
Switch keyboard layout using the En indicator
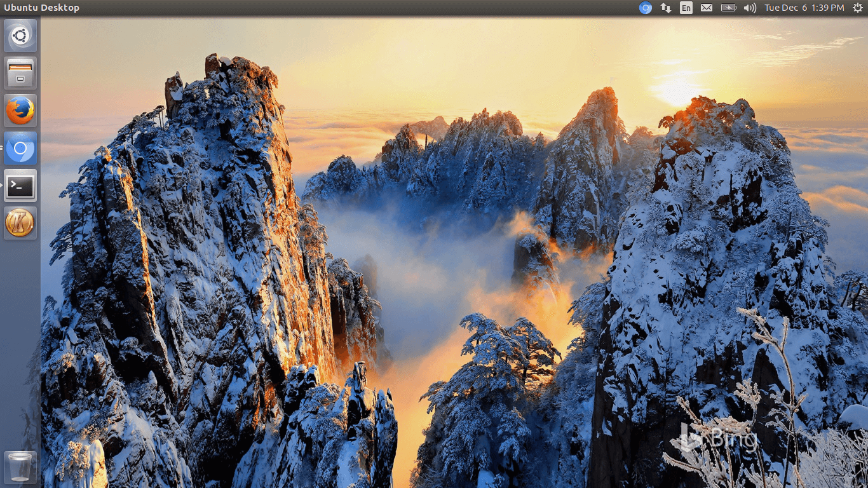tap(686, 8)
